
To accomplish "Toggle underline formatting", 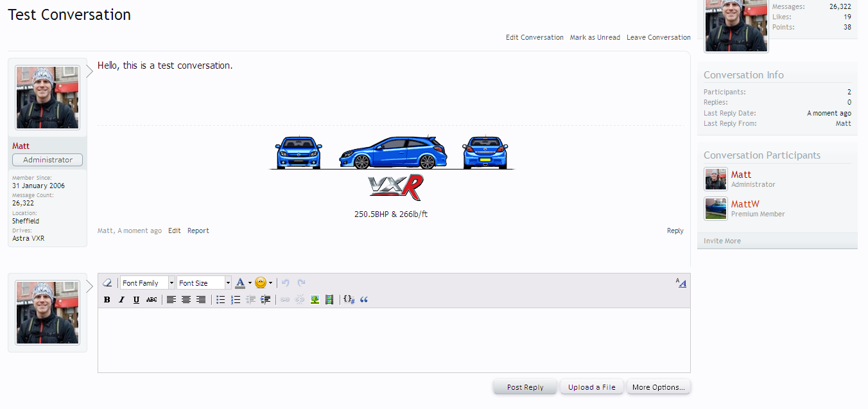I will [x=136, y=299].
